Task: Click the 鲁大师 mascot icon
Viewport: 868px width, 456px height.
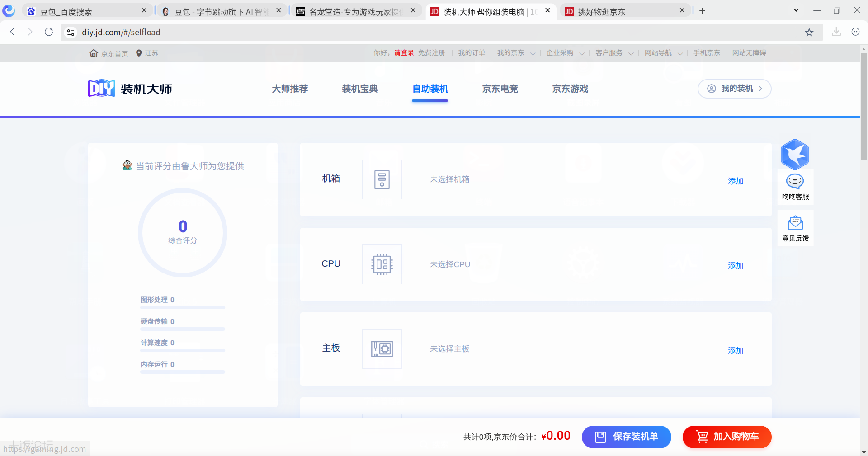Action: tap(127, 165)
